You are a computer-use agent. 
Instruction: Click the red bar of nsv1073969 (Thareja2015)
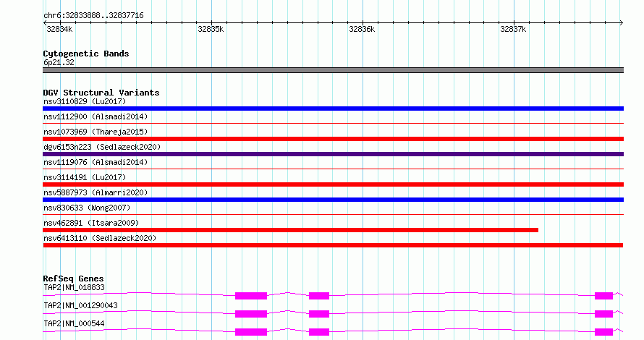tap(333, 139)
